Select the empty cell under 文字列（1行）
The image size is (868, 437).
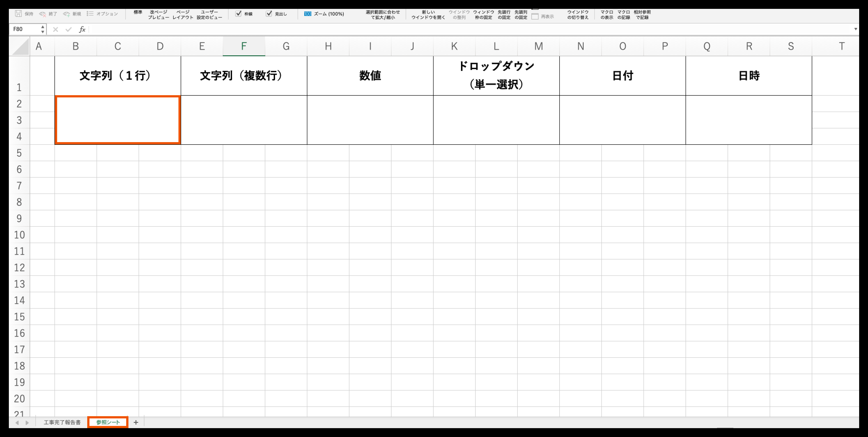tap(118, 120)
